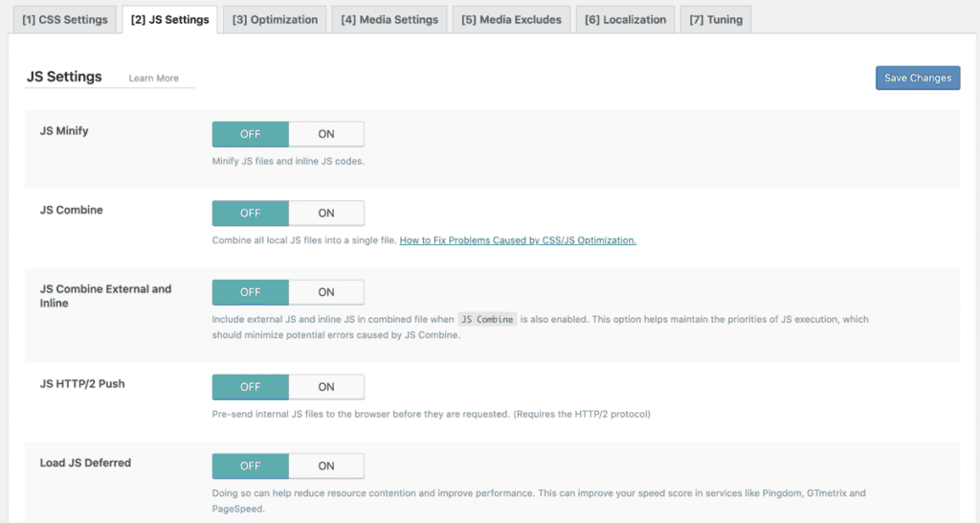Set JS Combine to OFF

tap(250, 213)
